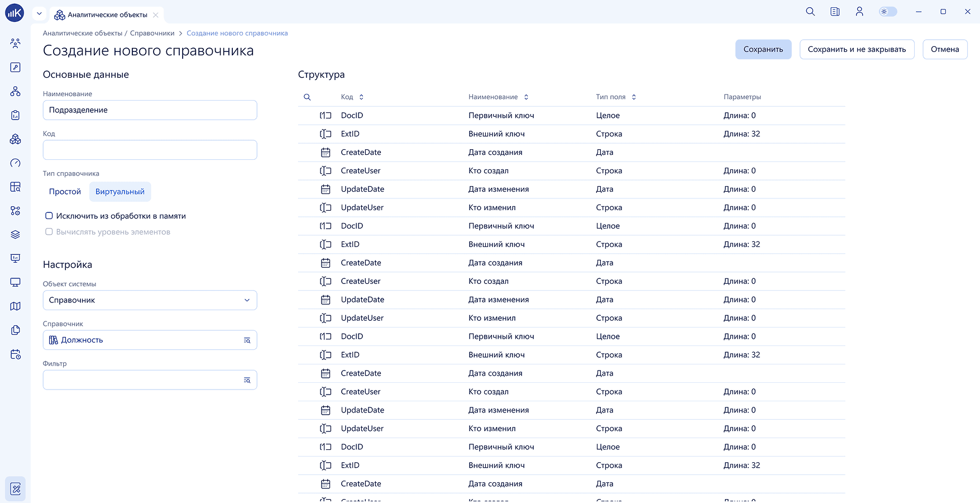
Task: Click the search icon in the Структура table header
Action: pyautogui.click(x=307, y=97)
